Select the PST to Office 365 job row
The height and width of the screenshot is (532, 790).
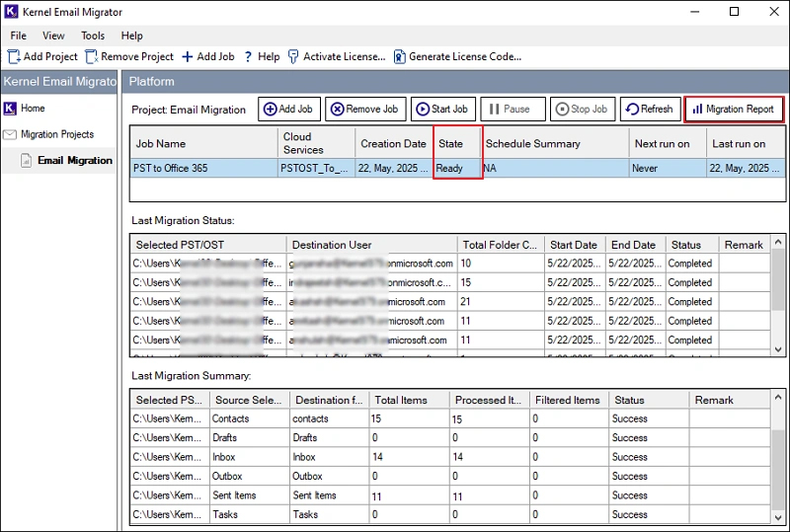pyautogui.click(x=457, y=168)
